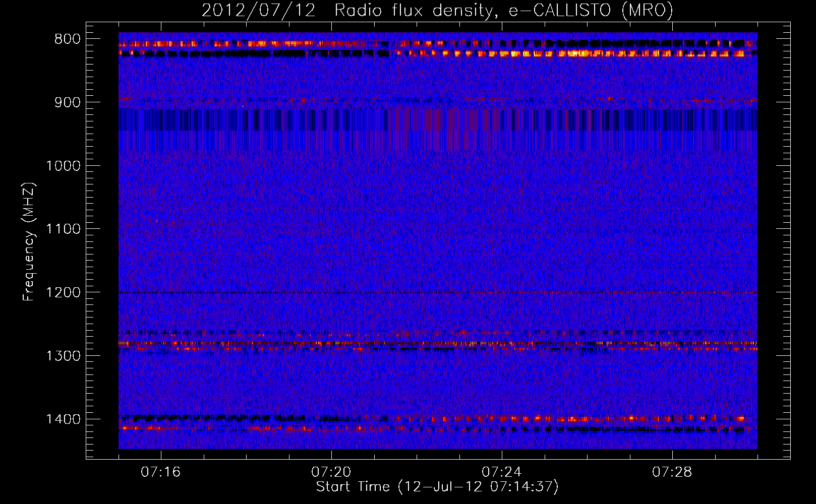Select the 1400 frequency axis label
816x504 pixels.
point(63,419)
